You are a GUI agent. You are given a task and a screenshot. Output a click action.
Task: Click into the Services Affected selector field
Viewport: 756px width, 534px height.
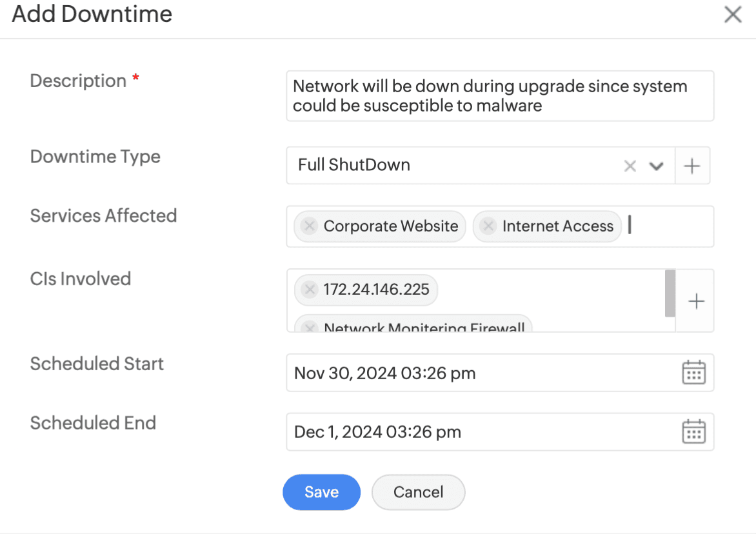pos(671,226)
